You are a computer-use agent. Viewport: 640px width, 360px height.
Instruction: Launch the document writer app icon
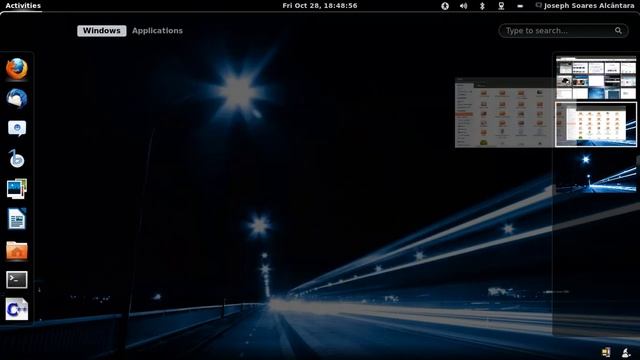click(17, 219)
